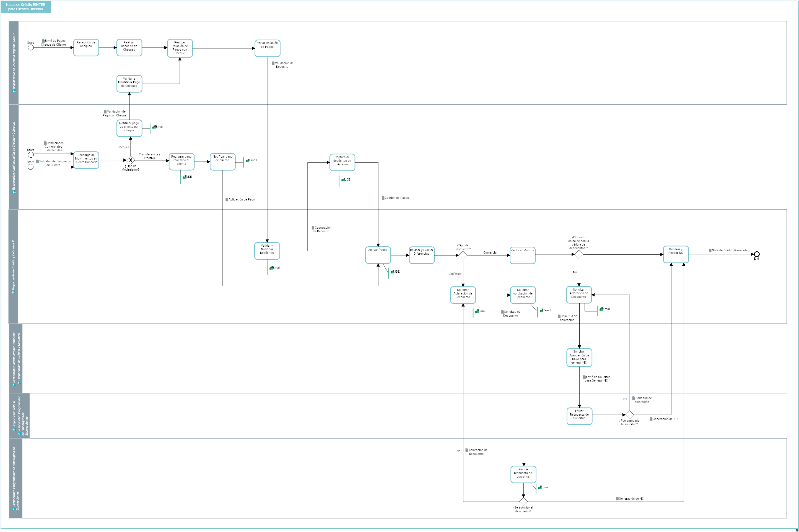Image resolution: width=799 pixels, height=532 pixels.
Task: Select the Validar e Identificar Pago de Cheques task
Action: pyautogui.click(x=129, y=84)
